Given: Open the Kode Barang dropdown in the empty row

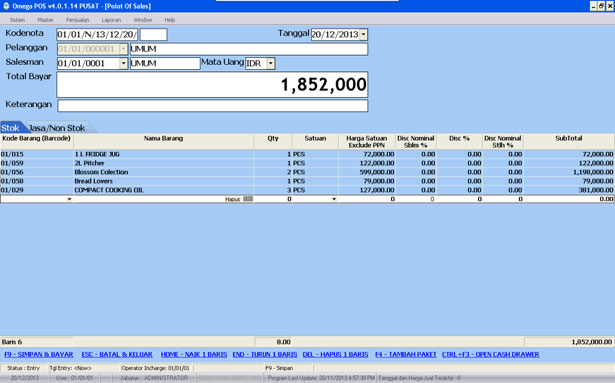Looking at the screenshot, I should pos(69,199).
